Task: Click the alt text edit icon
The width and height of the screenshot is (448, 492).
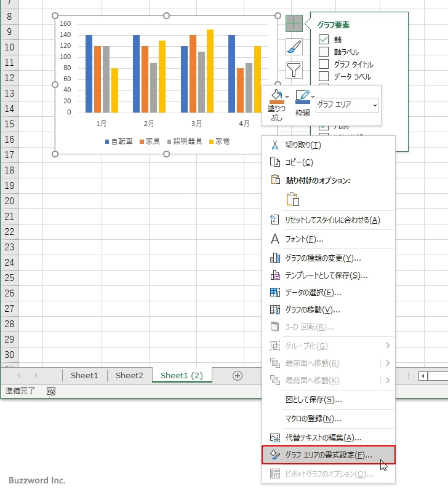Action: click(x=275, y=437)
